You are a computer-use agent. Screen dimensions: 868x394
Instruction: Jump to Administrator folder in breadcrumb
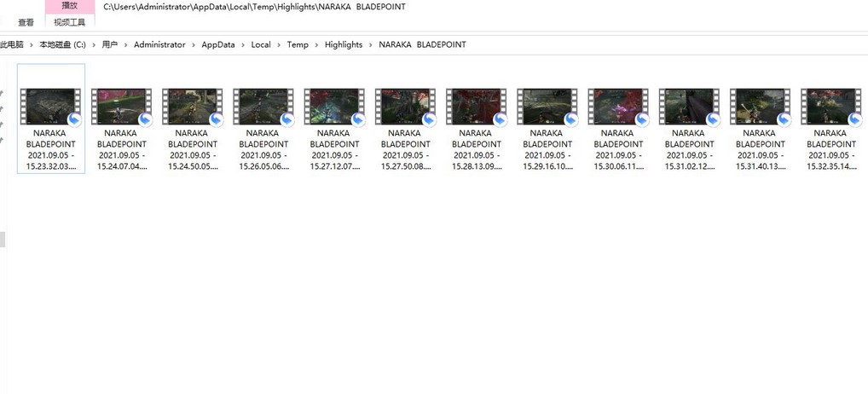(x=159, y=45)
